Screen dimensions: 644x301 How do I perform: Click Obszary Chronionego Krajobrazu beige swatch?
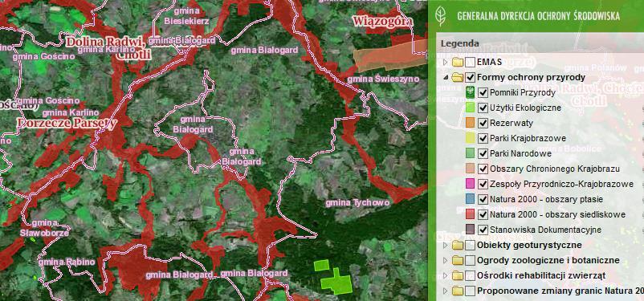click(471, 169)
